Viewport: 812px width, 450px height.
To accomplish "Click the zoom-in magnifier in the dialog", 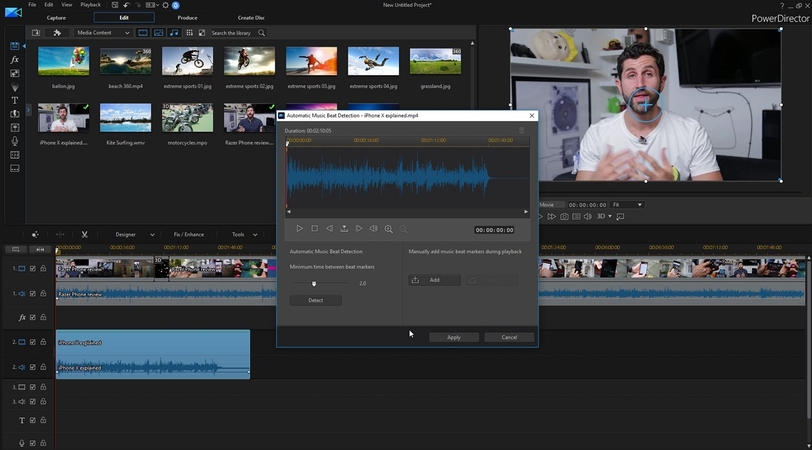I will [x=388, y=229].
